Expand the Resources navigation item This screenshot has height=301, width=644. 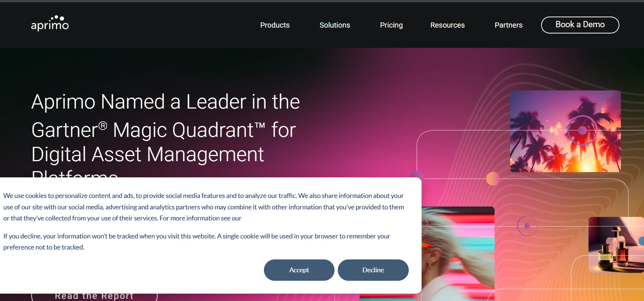[447, 25]
